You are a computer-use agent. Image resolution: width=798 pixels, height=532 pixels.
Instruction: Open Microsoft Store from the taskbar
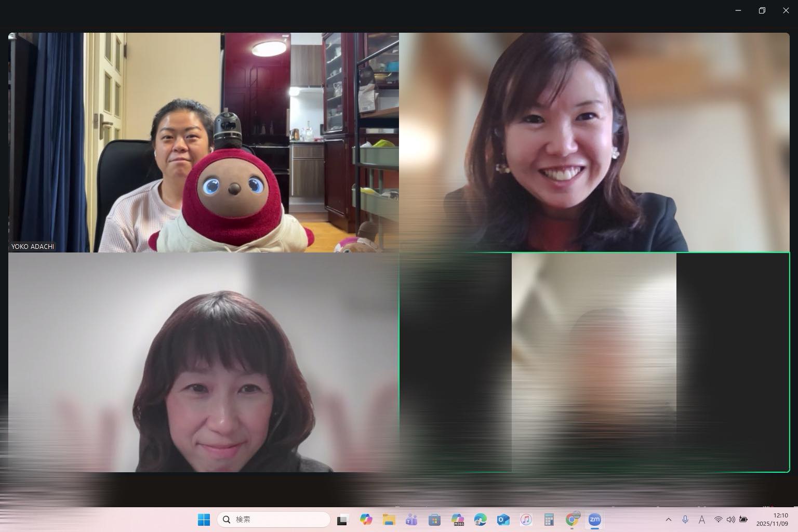click(x=434, y=520)
